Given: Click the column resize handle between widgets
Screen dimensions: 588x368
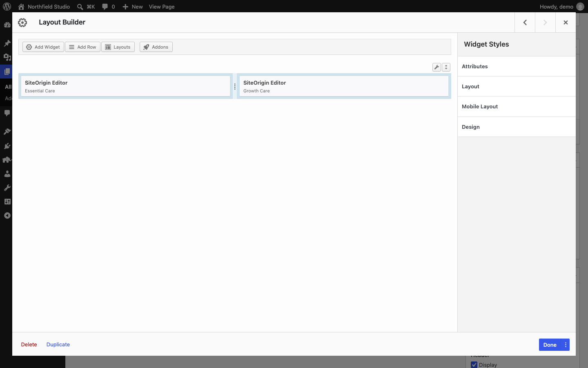Looking at the screenshot, I should point(235,87).
